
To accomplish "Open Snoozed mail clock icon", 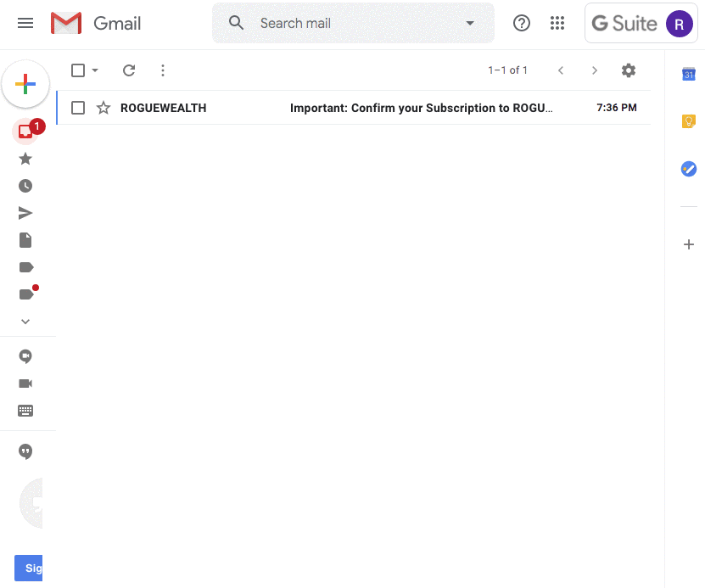I will point(25,186).
